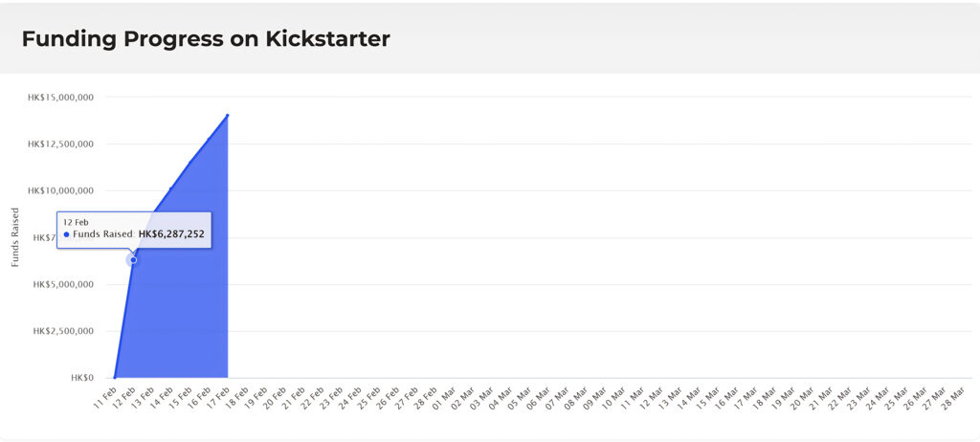
Task: Click the HK$15,000,000 y-axis label
Action: pyautogui.click(x=60, y=98)
